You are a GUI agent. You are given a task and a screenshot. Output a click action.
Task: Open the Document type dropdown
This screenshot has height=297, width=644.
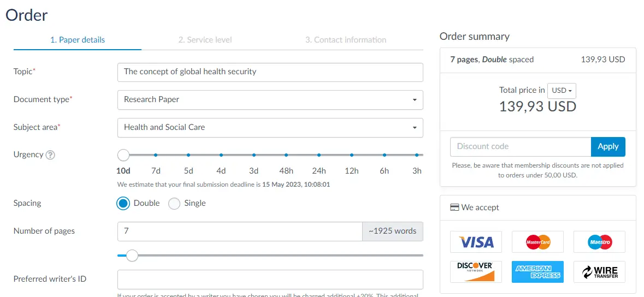270,99
